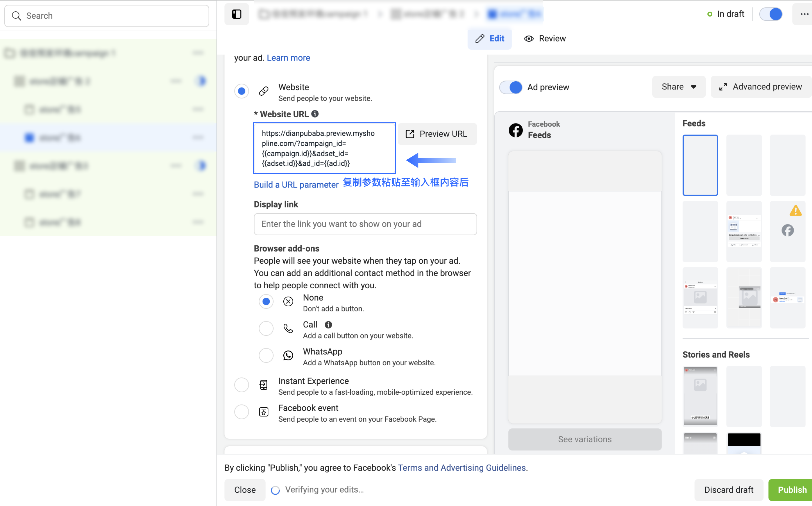Switch to the Review tab
This screenshot has width=812, height=506.
545,39
